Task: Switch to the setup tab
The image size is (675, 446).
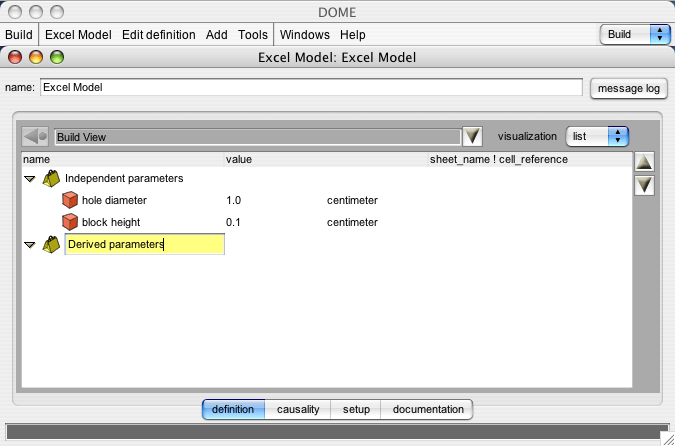Action: pyautogui.click(x=356, y=409)
